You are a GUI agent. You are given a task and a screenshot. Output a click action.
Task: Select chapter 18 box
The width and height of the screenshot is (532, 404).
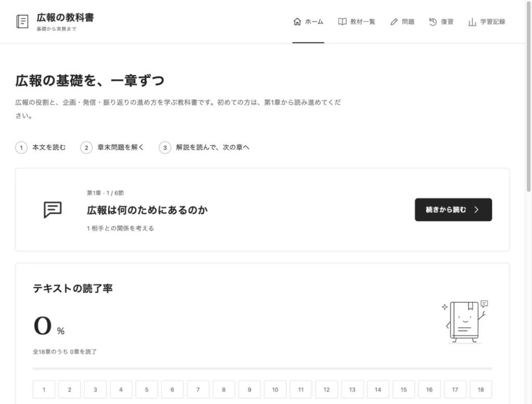pos(481,389)
